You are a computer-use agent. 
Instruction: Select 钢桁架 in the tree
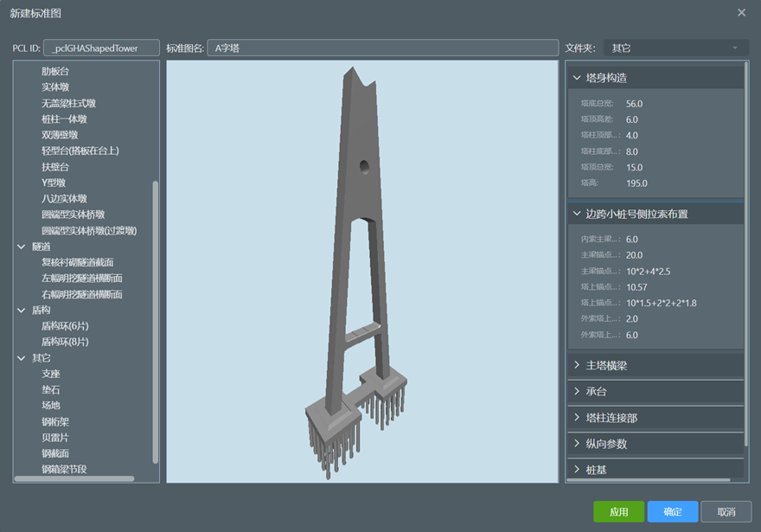point(55,422)
